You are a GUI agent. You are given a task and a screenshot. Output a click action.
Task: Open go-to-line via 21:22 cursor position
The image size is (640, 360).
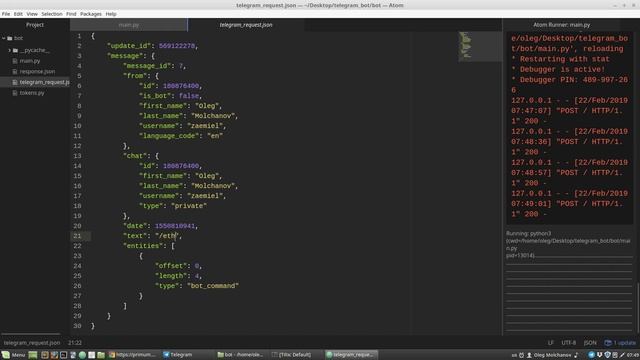click(75, 343)
